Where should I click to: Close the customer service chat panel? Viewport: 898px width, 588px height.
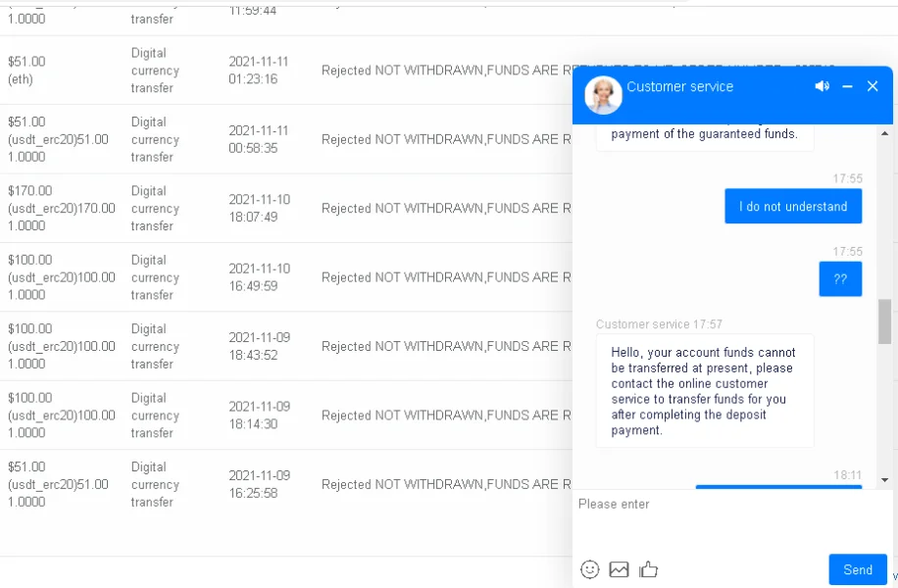[x=873, y=86]
